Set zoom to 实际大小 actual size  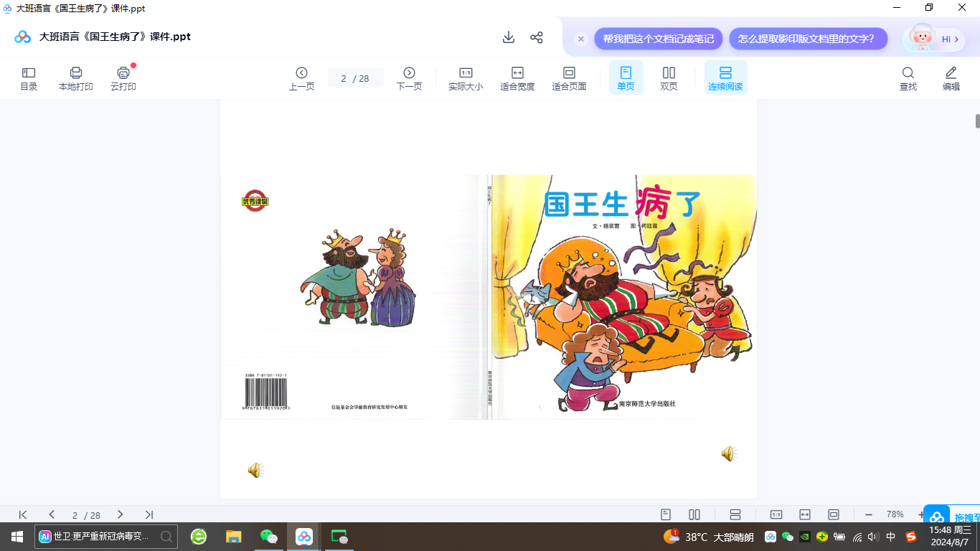466,79
